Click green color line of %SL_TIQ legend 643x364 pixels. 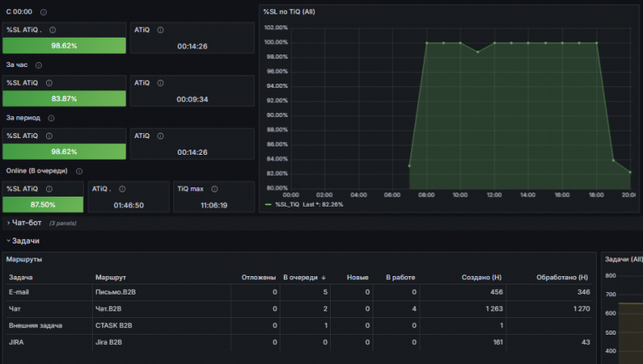(268, 204)
